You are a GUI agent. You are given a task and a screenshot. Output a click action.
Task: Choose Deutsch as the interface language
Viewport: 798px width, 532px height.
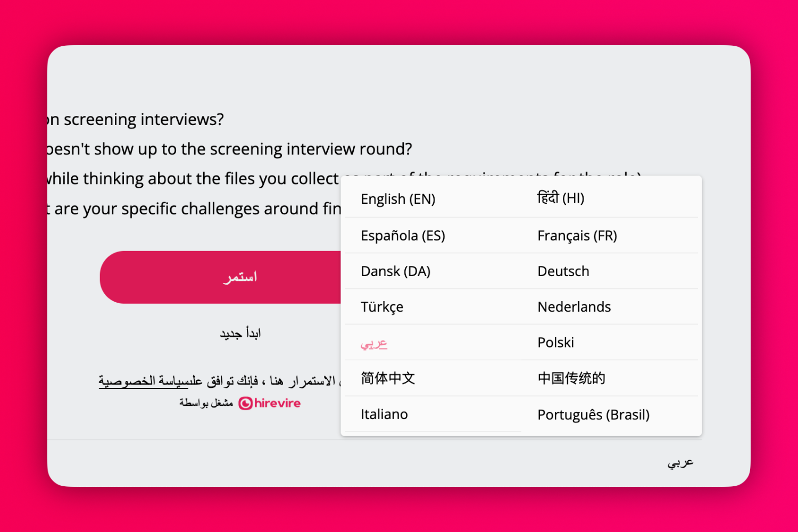[563, 271]
